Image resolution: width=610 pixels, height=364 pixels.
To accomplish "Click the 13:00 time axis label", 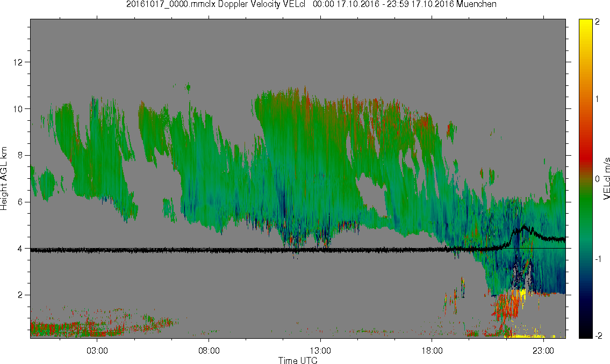I will point(320,351).
